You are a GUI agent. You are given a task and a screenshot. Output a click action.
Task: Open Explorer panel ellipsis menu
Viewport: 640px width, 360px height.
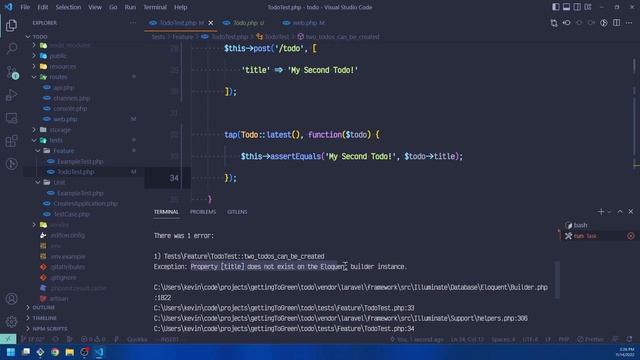click(133, 23)
